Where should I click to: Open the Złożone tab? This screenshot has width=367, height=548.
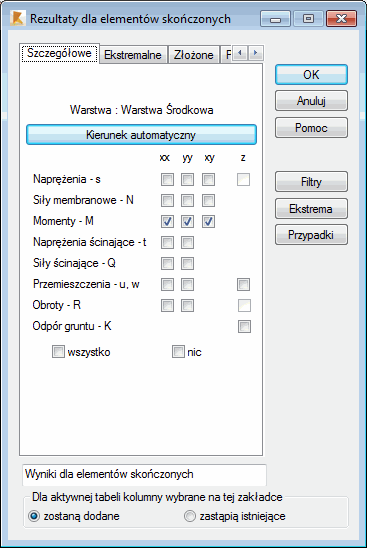pyautogui.click(x=194, y=55)
